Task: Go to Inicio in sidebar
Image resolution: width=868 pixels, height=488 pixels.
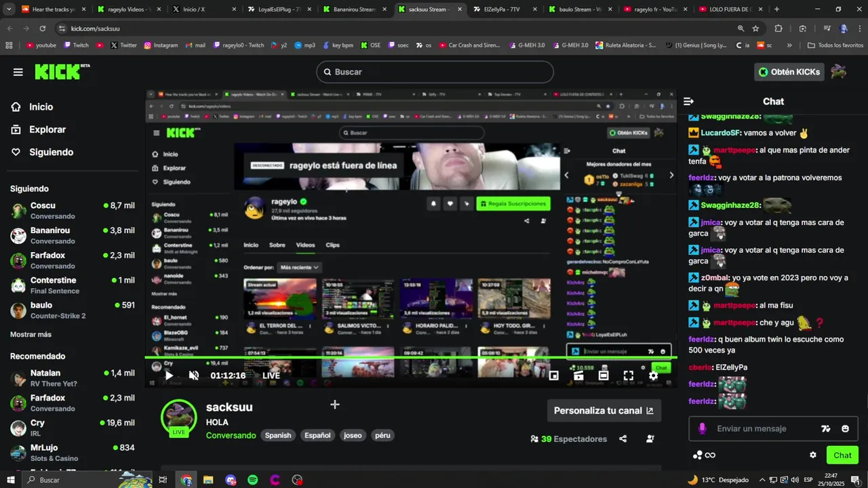Action: [x=41, y=107]
